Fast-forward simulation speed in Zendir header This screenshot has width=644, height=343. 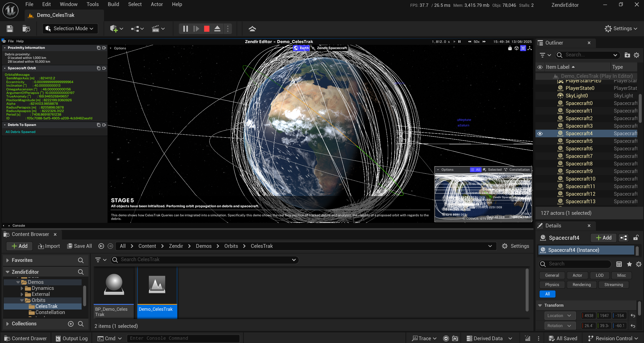pyautogui.click(x=484, y=42)
